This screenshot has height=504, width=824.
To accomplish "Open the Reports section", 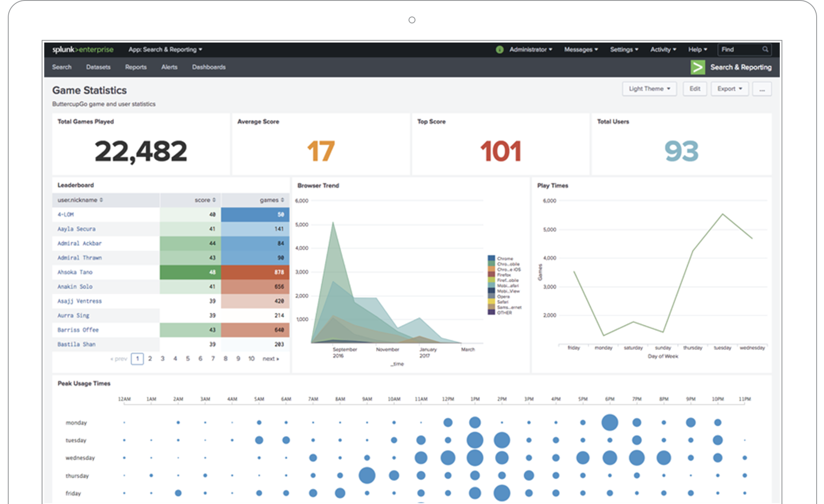I will click(135, 67).
